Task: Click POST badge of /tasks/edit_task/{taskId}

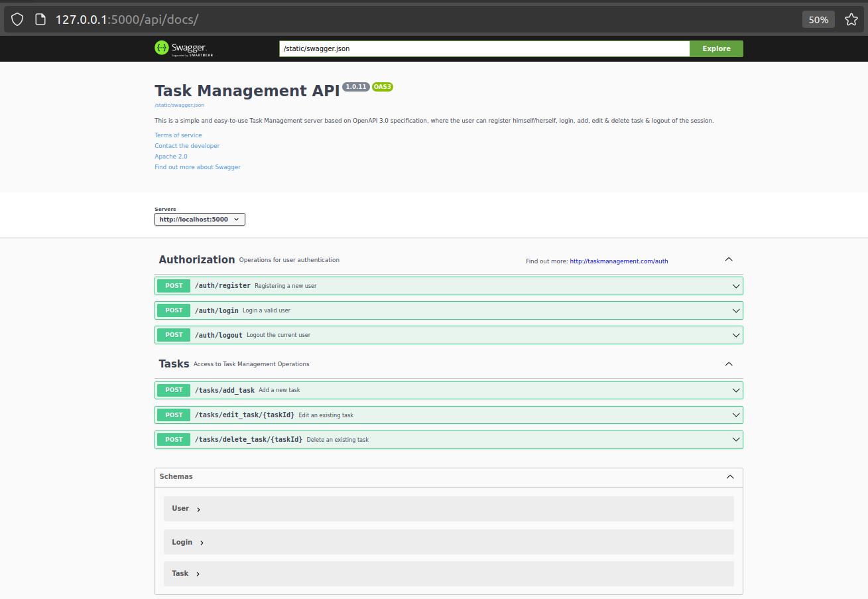Action: (x=174, y=415)
